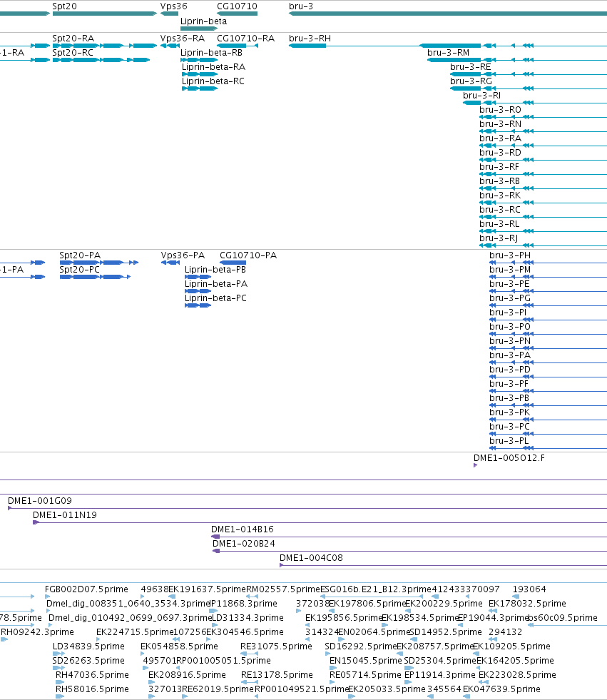Click the bru-3-RM transcript label
This screenshot has width=607, height=700.
pos(448,52)
